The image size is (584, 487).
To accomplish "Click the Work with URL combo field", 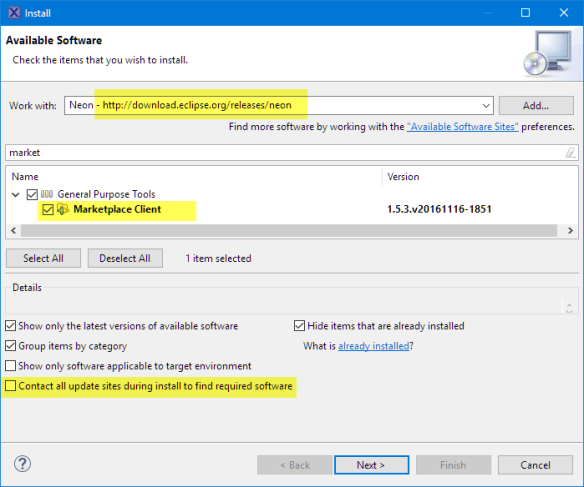I will point(279,106).
